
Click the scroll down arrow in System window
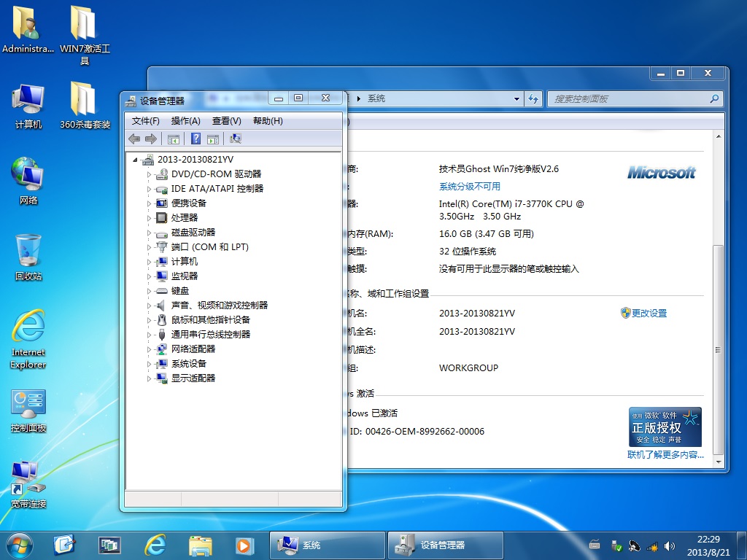pyautogui.click(x=718, y=462)
